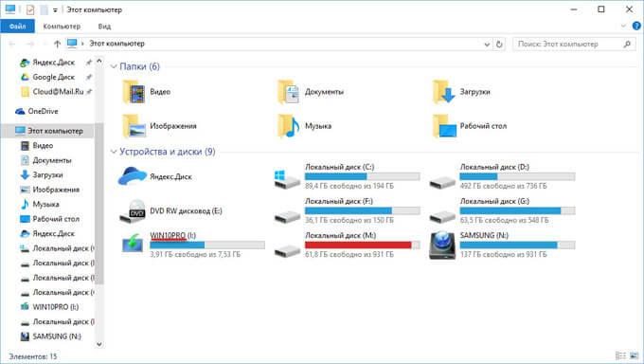Image resolution: width=644 pixels, height=364 pixels.
Task: Open the Компьютер ribbon tab
Action: tap(62, 27)
